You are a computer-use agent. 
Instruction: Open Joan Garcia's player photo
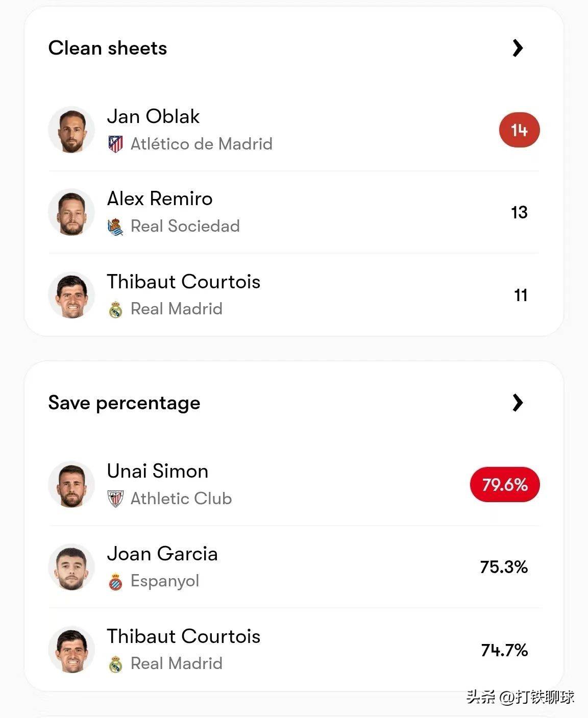tap(71, 567)
